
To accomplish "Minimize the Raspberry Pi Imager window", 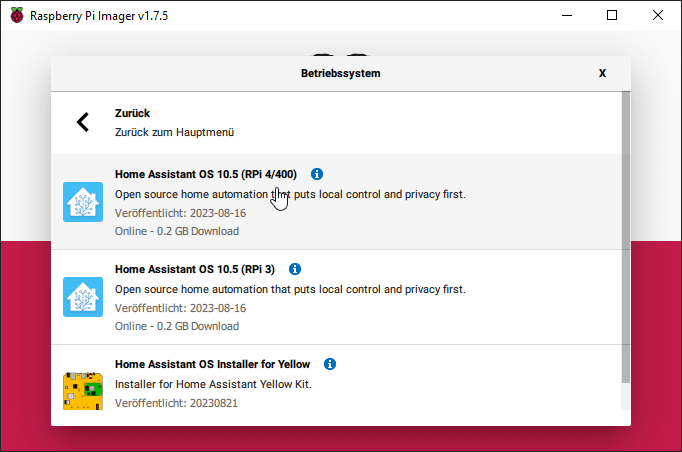I will coord(566,15).
